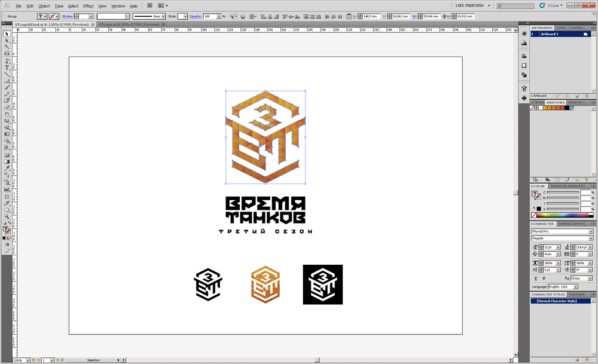Open the LIKE INDESIGN workspace dropdown
The image size is (598, 364).
coord(472,5)
